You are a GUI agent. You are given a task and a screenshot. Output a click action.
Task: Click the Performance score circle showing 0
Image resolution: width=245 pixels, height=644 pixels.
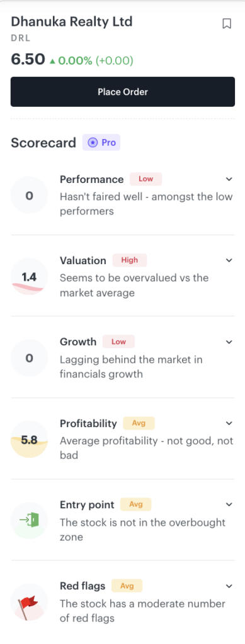click(29, 195)
